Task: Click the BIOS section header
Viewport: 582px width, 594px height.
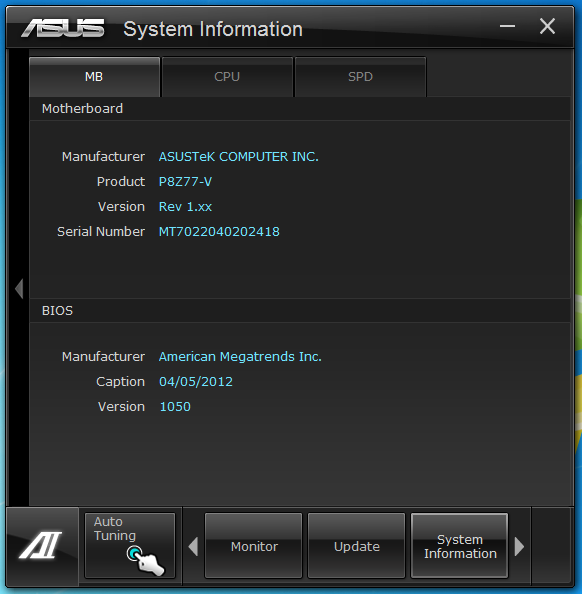Action: [x=300, y=311]
